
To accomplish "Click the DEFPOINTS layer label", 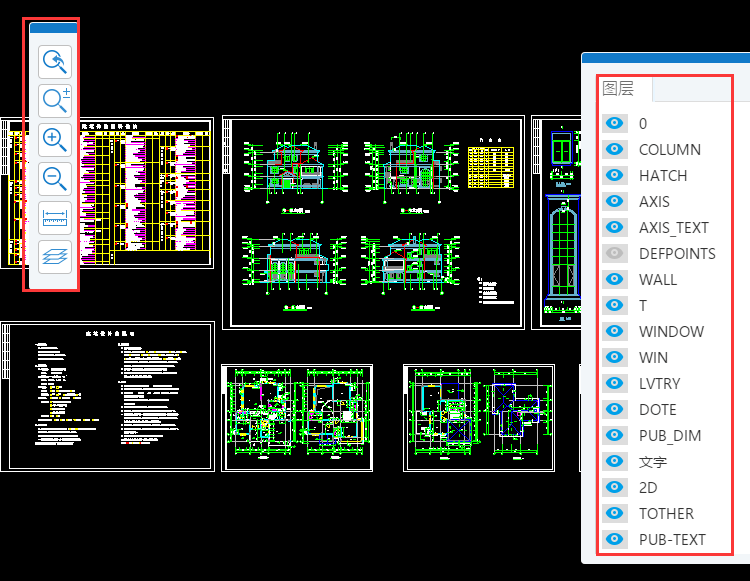I will coord(677,253).
